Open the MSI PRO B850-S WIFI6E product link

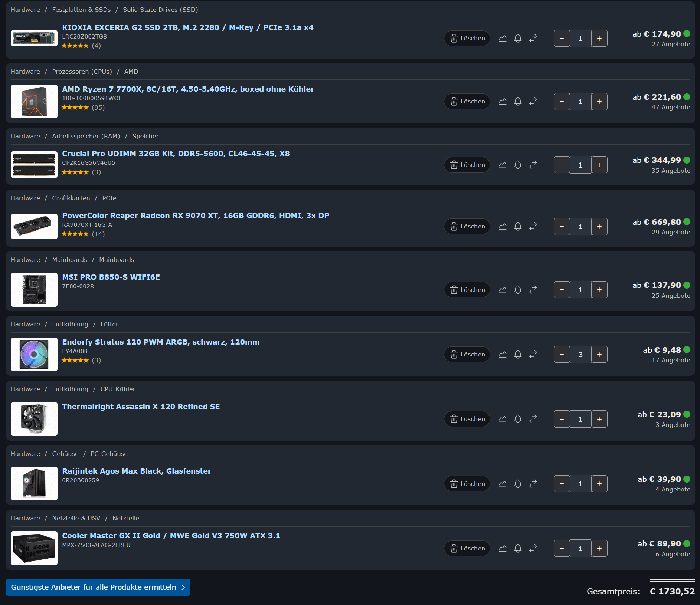111,277
